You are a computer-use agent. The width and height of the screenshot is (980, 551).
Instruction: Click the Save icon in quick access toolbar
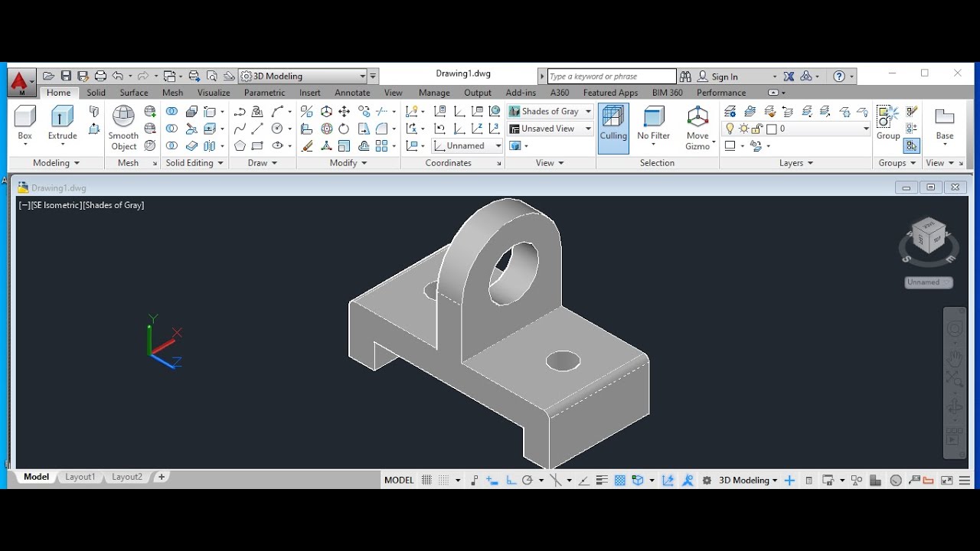[66, 76]
